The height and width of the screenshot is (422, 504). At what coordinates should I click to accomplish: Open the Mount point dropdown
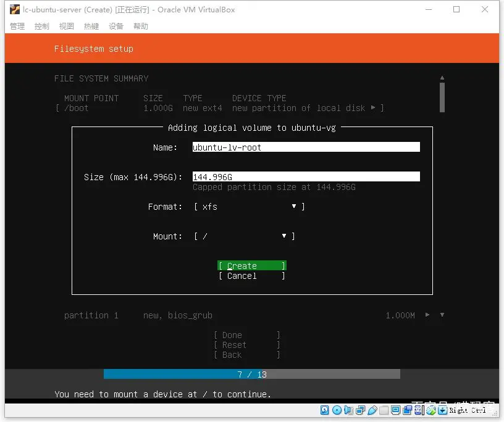tap(245, 236)
